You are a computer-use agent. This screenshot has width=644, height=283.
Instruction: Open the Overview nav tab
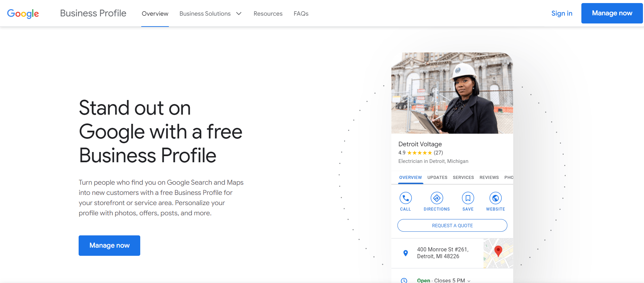tap(155, 14)
